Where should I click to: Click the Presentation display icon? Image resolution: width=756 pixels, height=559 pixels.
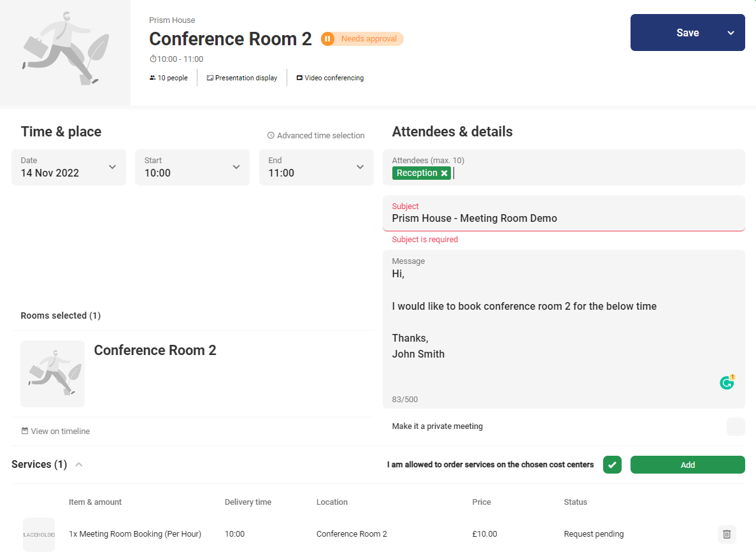[x=210, y=78]
